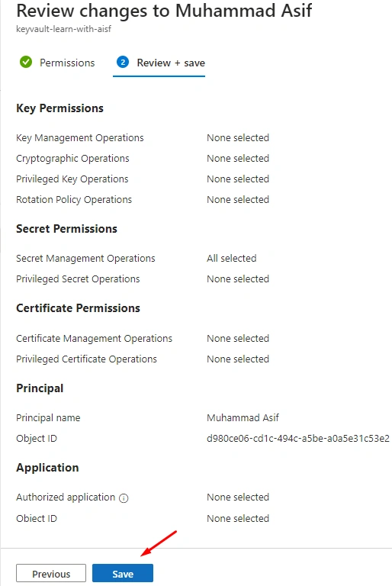Click the Privileged Secret Operations label

click(78, 279)
